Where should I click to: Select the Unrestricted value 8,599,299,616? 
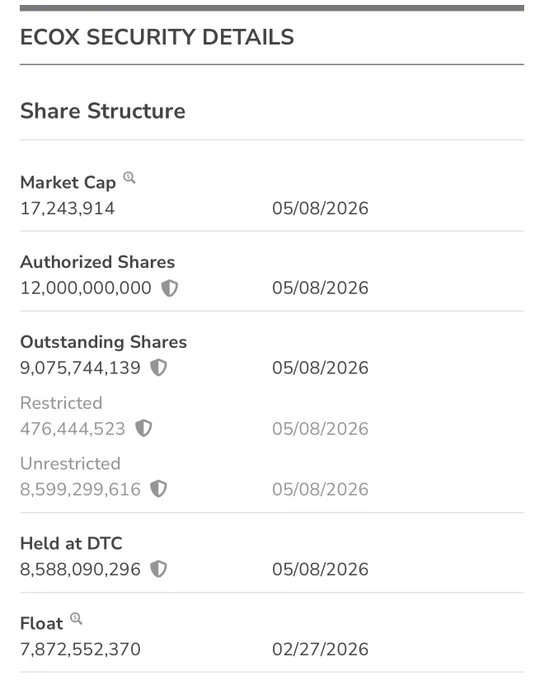pos(81,490)
